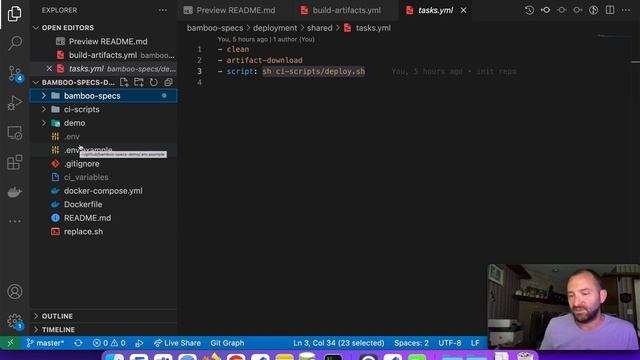
Task: Click New Folder icon in explorer header
Action: point(139,82)
